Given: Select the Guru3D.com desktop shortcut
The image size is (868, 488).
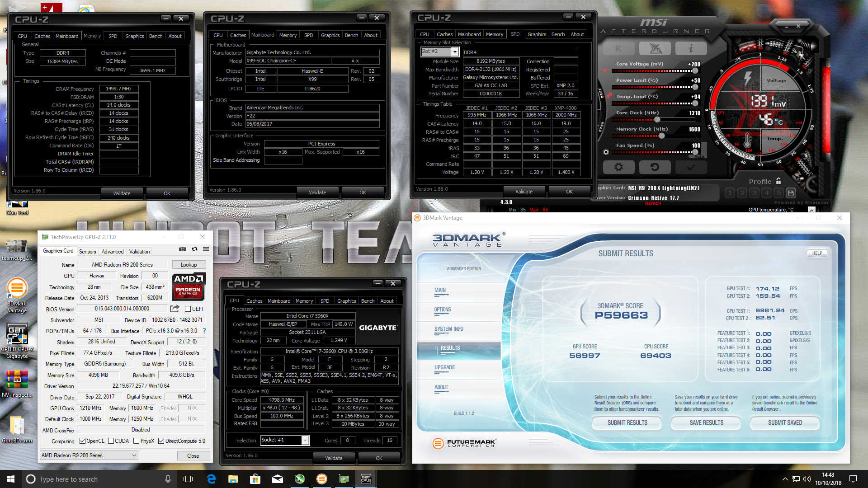Looking at the screenshot, I should (x=17, y=430).
